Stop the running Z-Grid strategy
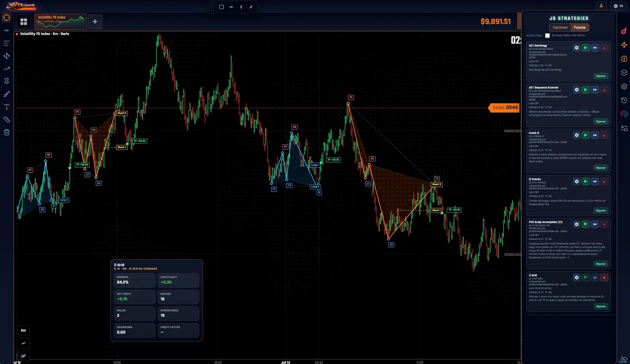Screen dimensions: 630x364 pos(604,277)
